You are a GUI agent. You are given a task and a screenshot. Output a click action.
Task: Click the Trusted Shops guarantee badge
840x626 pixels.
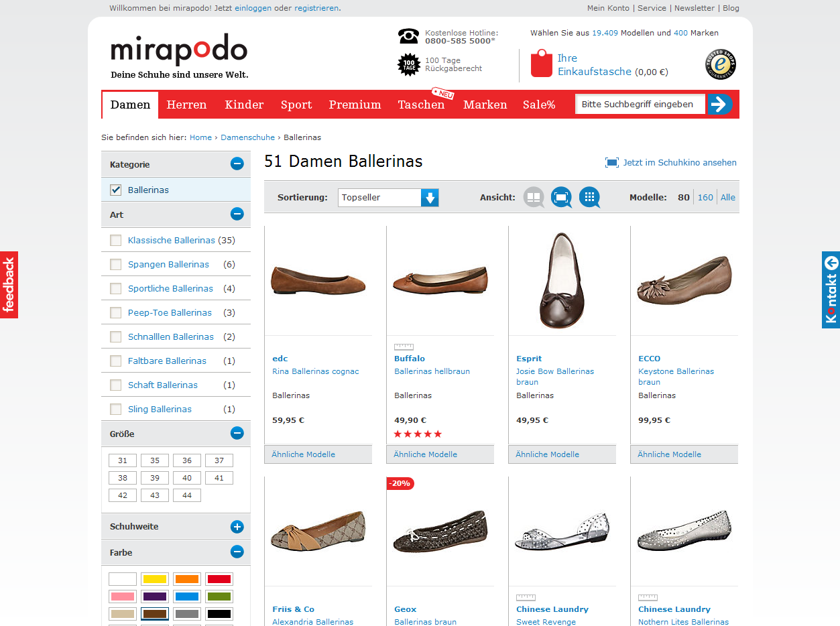(x=721, y=64)
